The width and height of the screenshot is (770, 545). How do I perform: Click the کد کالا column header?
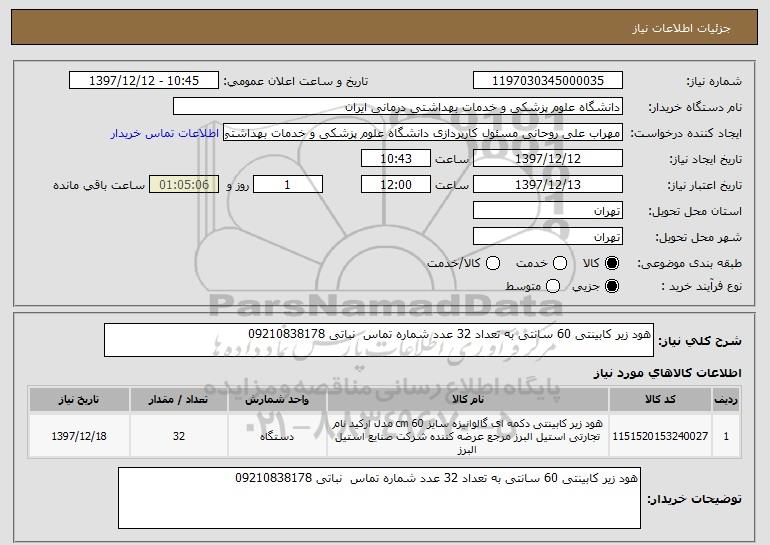click(660, 400)
